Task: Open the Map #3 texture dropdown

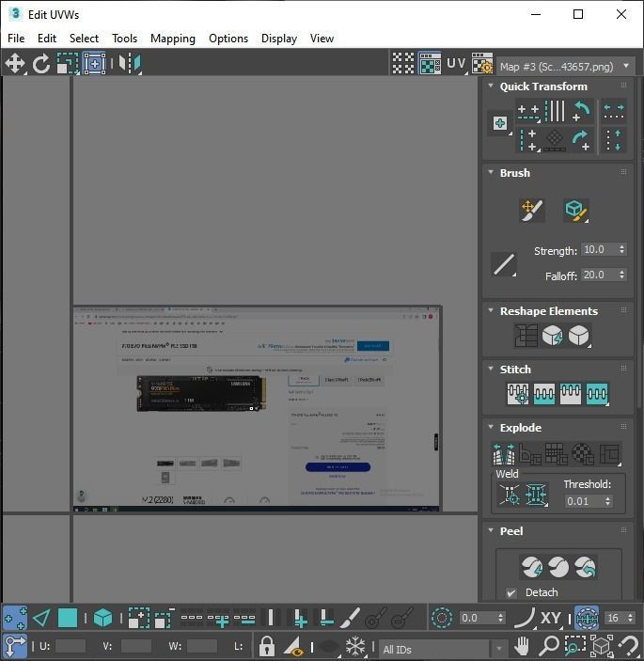Action: [566, 66]
